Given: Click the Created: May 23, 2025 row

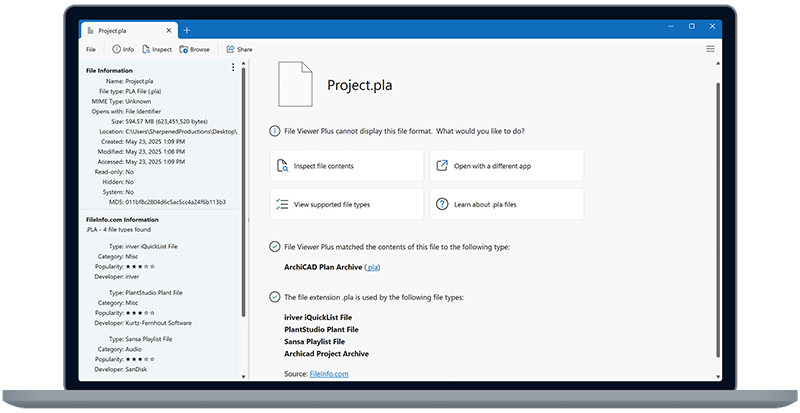Looking at the screenshot, I should click(143, 141).
